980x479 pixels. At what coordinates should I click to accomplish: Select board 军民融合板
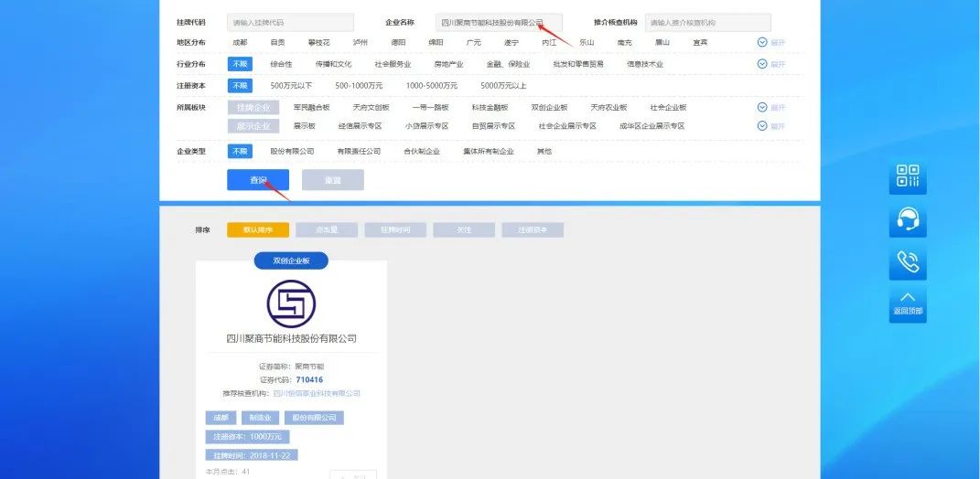pyautogui.click(x=312, y=108)
